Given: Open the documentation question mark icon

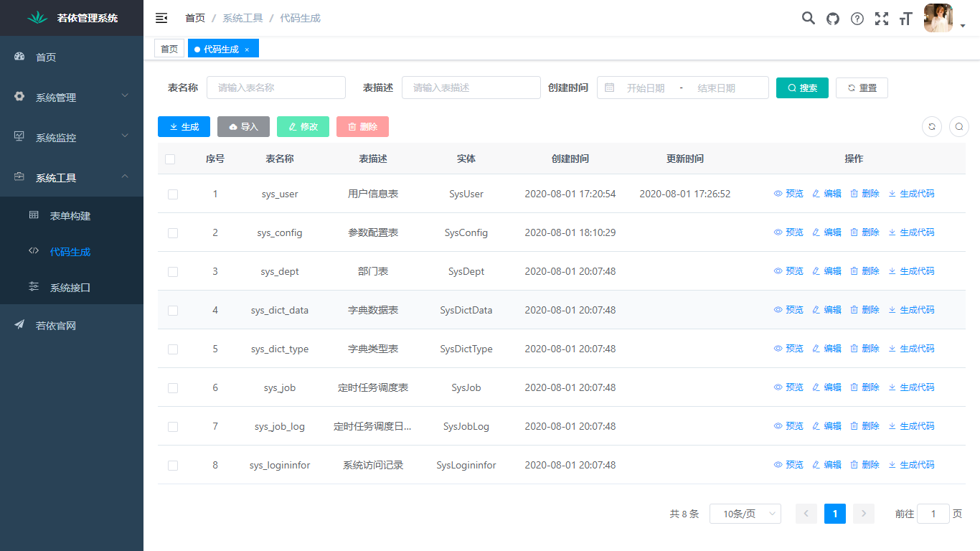Looking at the screenshot, I should [x=857, y=18].
